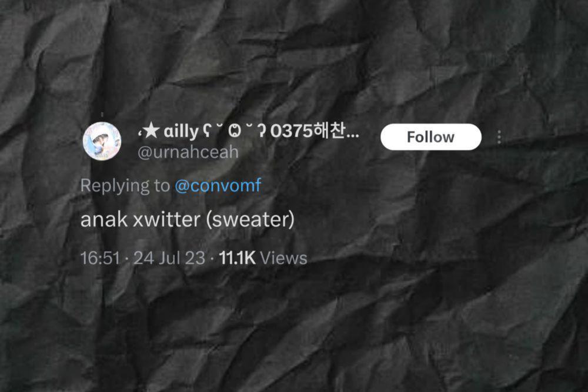Click the 11.1K view count
This screenshot has width=588, height=392.
[x=237, y=258]
